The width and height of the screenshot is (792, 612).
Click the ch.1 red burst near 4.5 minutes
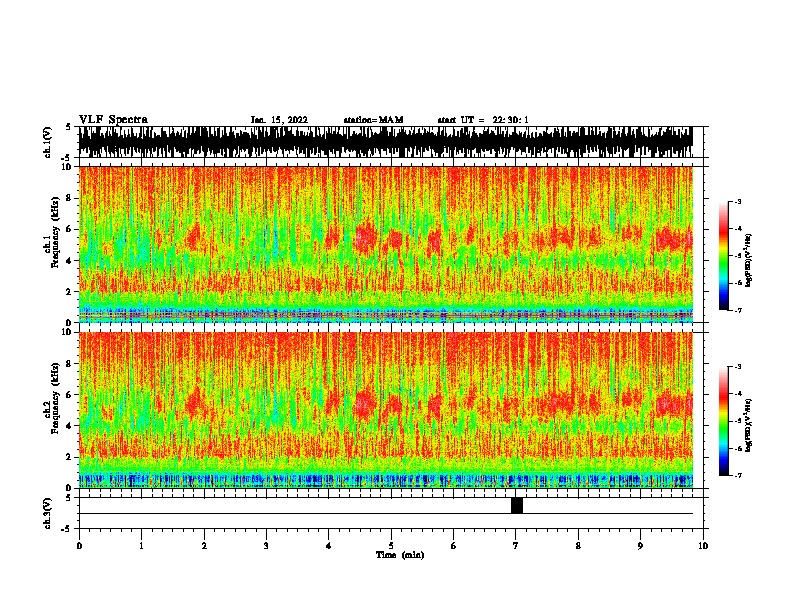click(x=366, y=237)
